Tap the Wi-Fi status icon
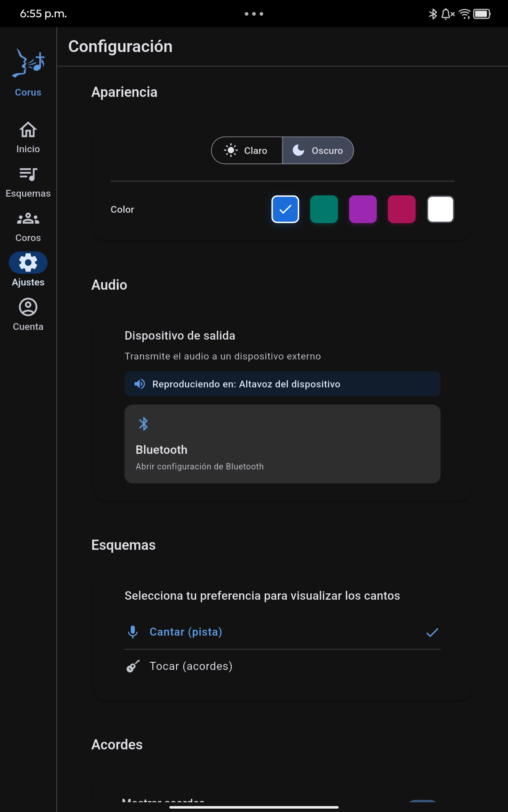Viewport: 508px width, 812px height. coord(464,14)
